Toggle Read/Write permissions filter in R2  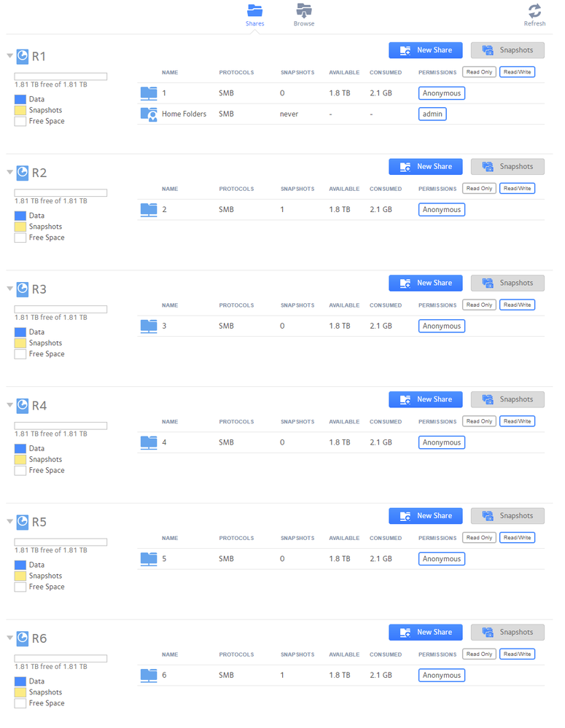click(x=517, y=189)
